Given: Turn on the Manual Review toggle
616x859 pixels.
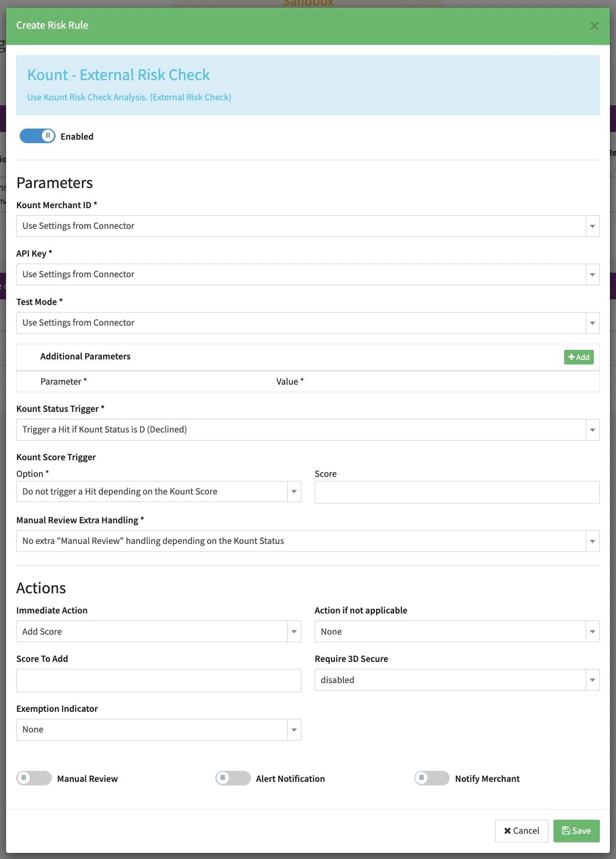Looking at the screenshot, I should [x=34, y=778].
